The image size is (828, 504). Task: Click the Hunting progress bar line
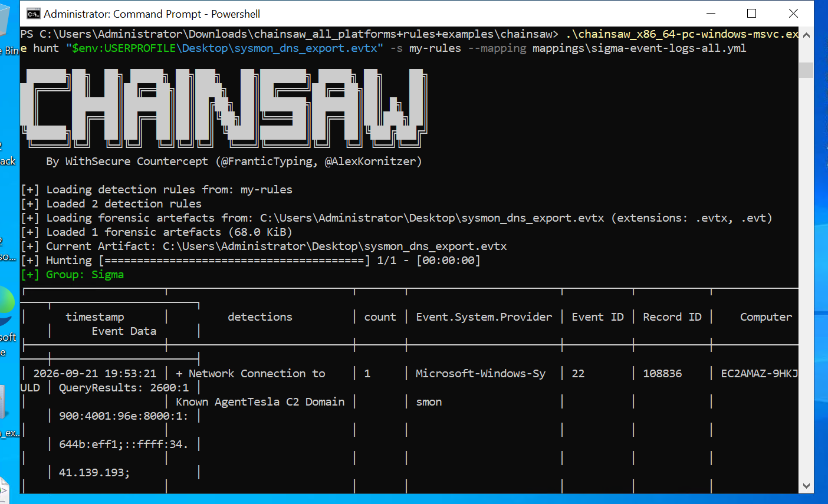[251, 260]
